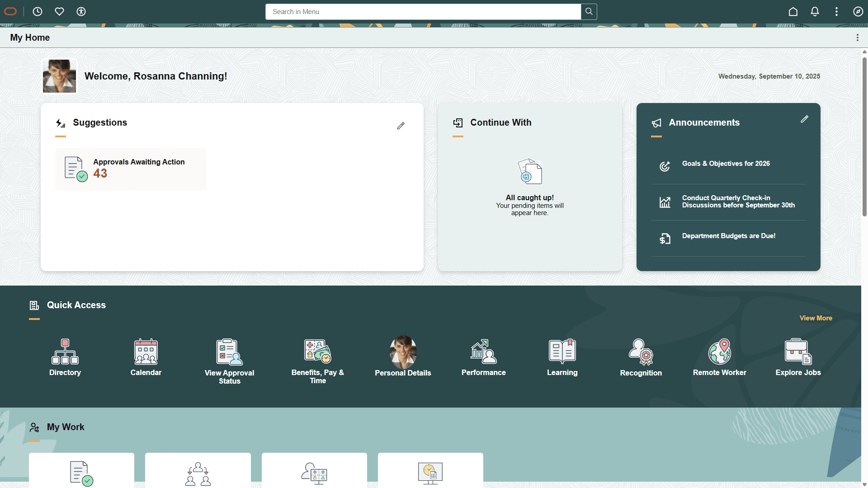This screenshot has height=488, width=868.
Task: Click the goals target icon
Action: point(665,166)
